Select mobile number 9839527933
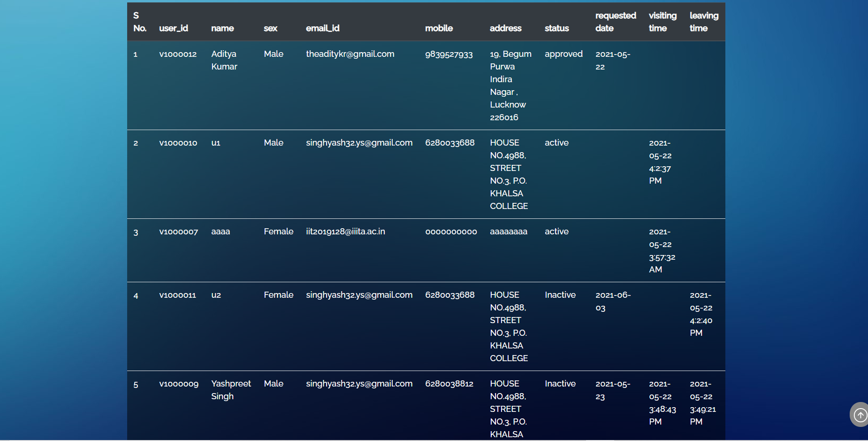This screenshot has height=441, width=868. 449,54
